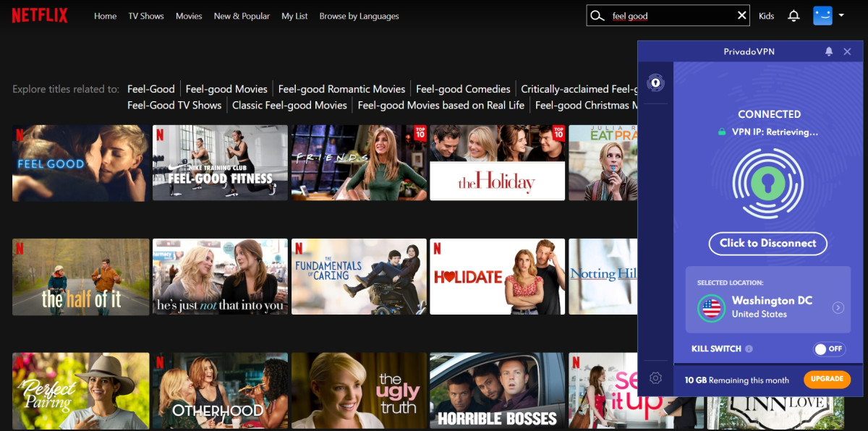Click the Kids link
The height and width of the screenshot is (431, 868).
(x=766, y=16)
